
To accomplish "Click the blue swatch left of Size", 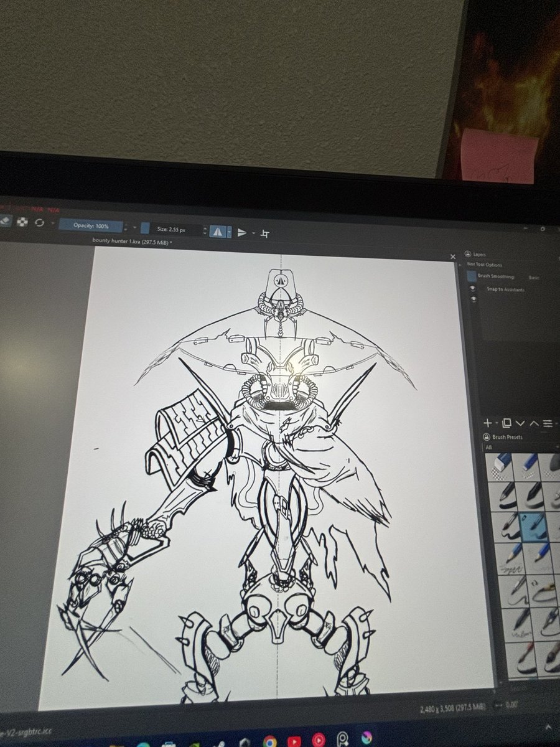I will (x=144, y=228).
